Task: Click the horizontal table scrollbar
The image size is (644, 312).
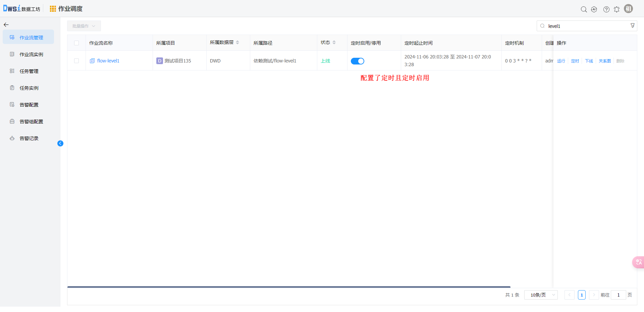Action: tap(288, 287)
